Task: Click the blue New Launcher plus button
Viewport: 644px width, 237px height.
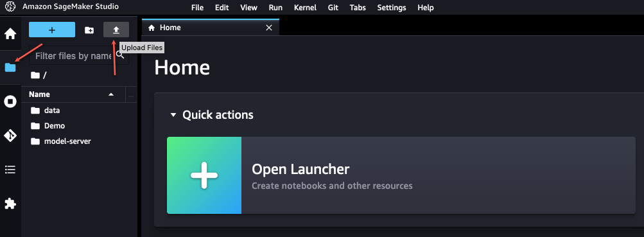Action: pos(52,30)
